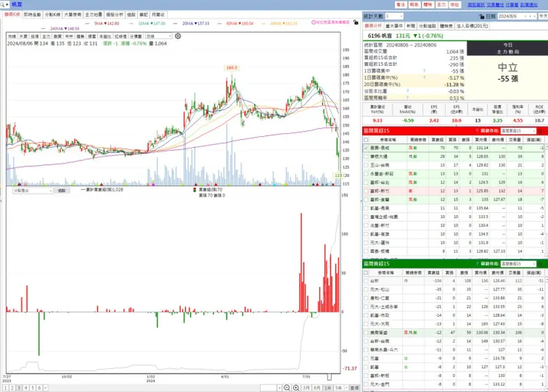Viewport: 548px width, 392px height.
Task: Click 本益比 indicator button on chart toolbar
Action: (x=105, y=36)
